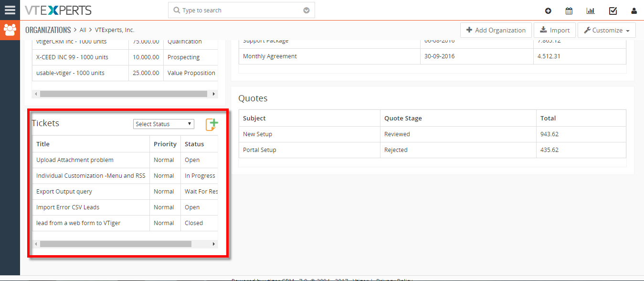Click quote total 435.62
The image size is (644, 281).
tap(549, 150)
